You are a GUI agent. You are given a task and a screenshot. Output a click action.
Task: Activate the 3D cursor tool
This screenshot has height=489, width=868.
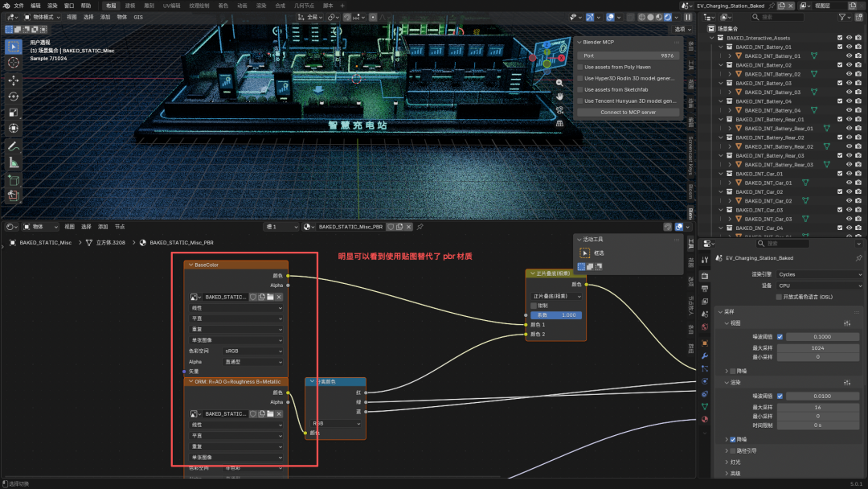point(14,63)
